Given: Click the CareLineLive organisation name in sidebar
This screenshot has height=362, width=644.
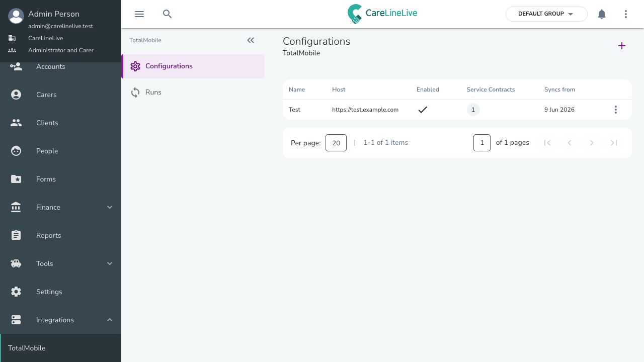Looking at the screenshot, I should click(45, 38).
